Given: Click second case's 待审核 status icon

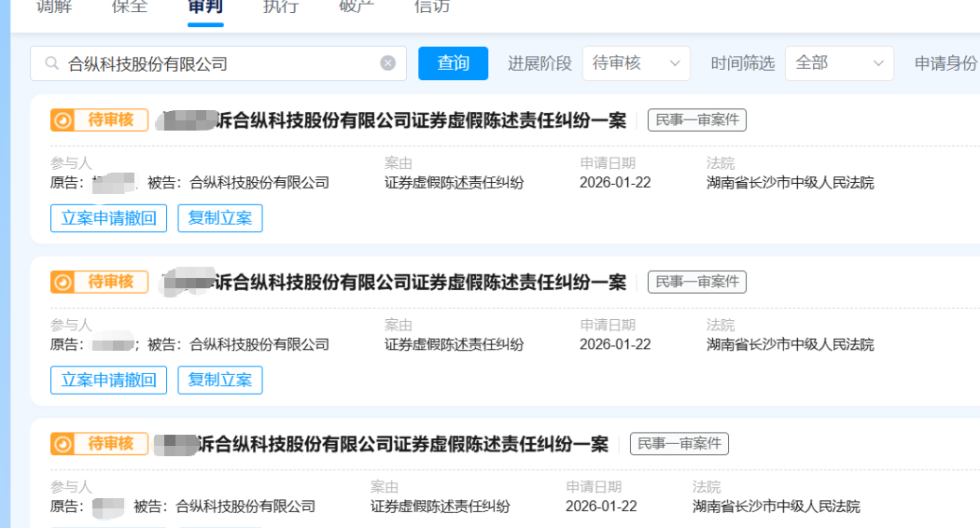Looking at the screenshot, I should coord(63,282).
